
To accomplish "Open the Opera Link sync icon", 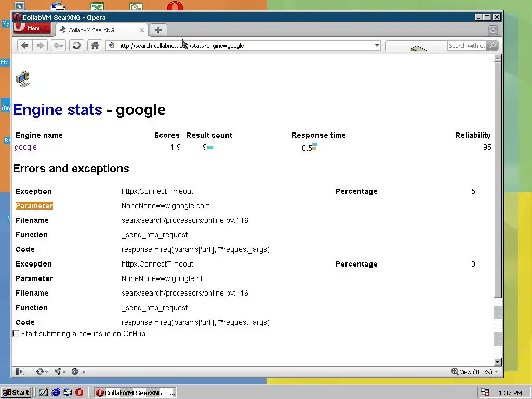I will pyautogui.click(x=39, y=371).
